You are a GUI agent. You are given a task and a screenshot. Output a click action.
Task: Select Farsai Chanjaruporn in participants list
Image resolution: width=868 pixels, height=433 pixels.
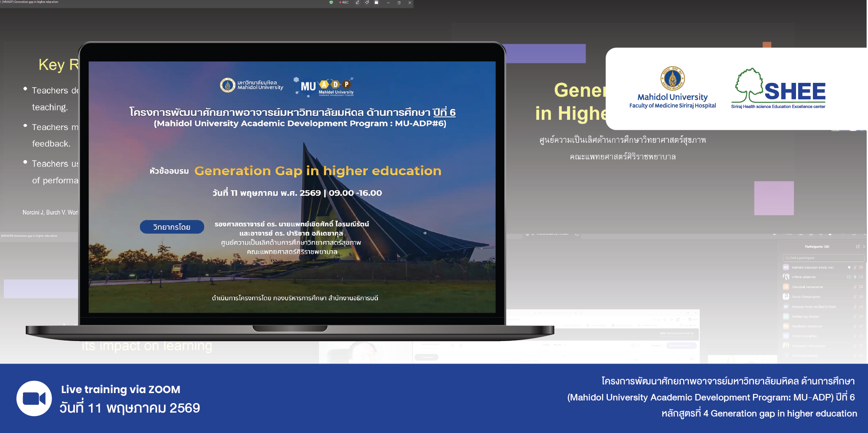(x=823, y=297)
